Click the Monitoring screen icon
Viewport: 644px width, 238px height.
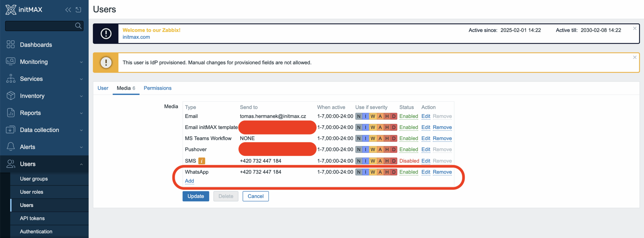tap(11, 62)
